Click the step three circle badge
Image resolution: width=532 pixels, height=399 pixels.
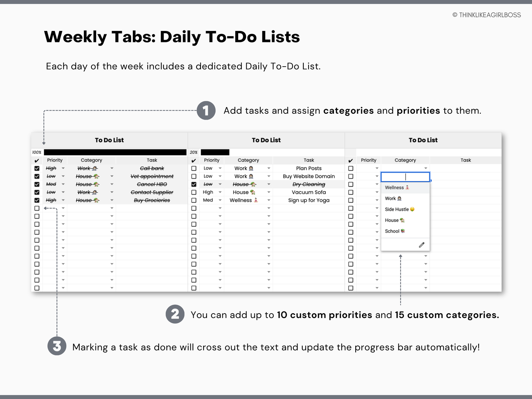(57, 346)
